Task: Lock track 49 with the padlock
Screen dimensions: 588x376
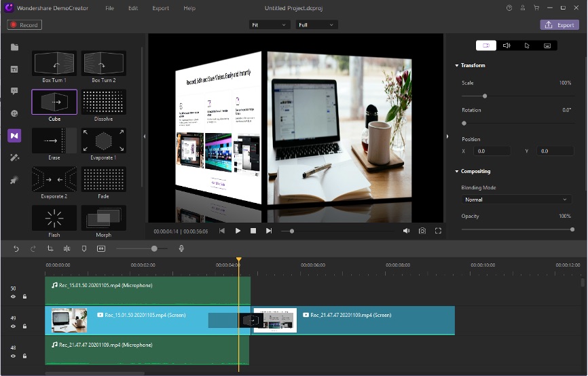Action: click(24, 326)
